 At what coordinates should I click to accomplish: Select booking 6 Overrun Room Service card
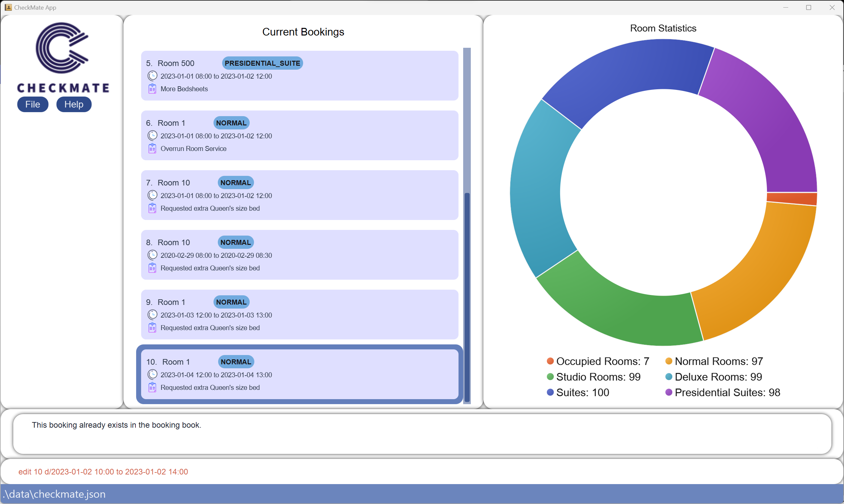340,135
